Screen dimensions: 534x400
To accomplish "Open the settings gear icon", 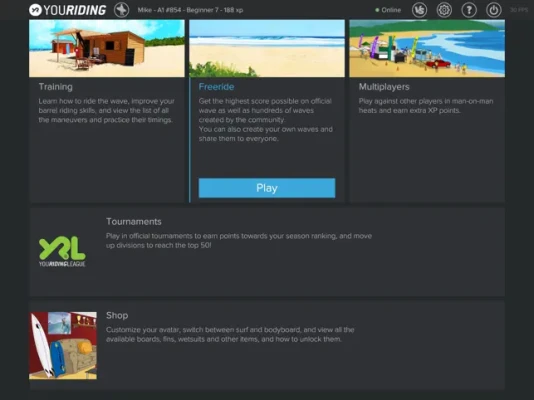I will pyautogui.click(x=444, y=10).
